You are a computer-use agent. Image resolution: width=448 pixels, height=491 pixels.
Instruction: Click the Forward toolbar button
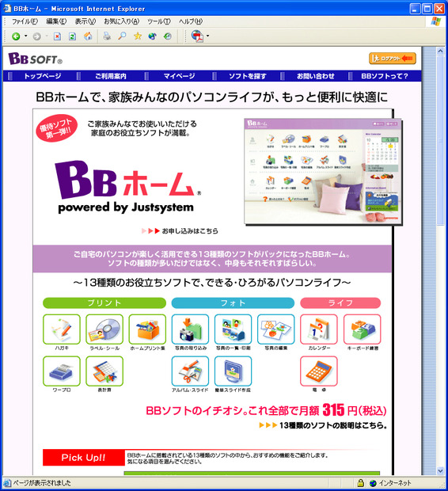pyautogui.click(x=37, y=36)
